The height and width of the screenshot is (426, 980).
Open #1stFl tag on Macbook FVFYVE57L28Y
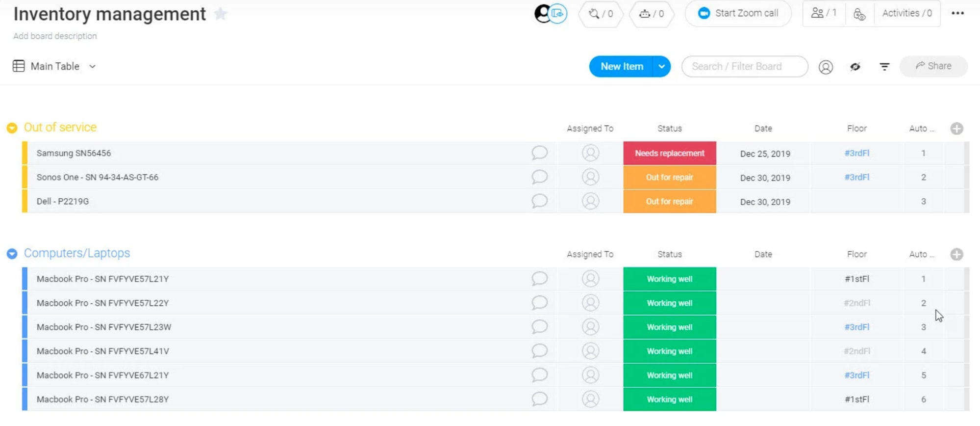pyautogui.click(x=856, y=399)
